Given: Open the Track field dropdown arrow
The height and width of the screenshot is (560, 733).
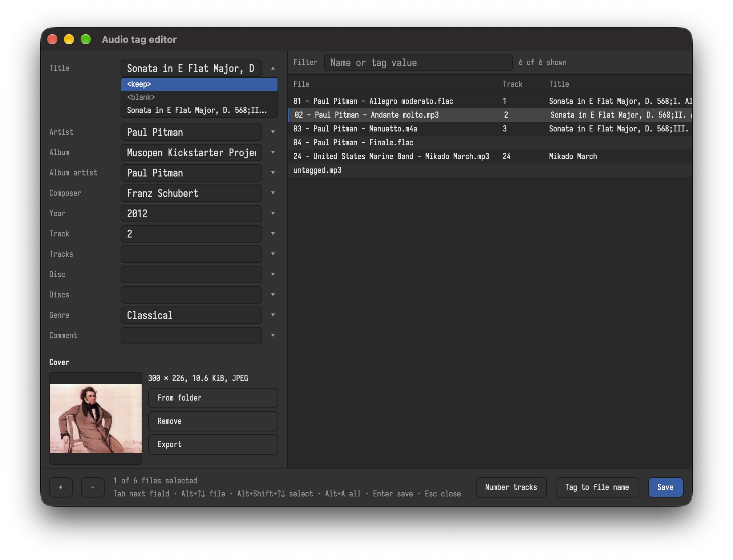Looking at the screenshot, I should pos(273,234).
